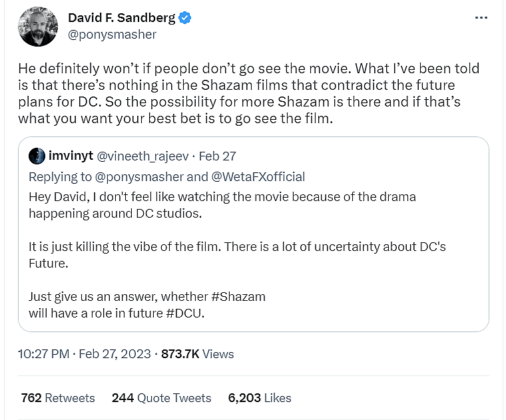
Task: Click the quoted tweet's Feb 27 date
Action: 217,156
